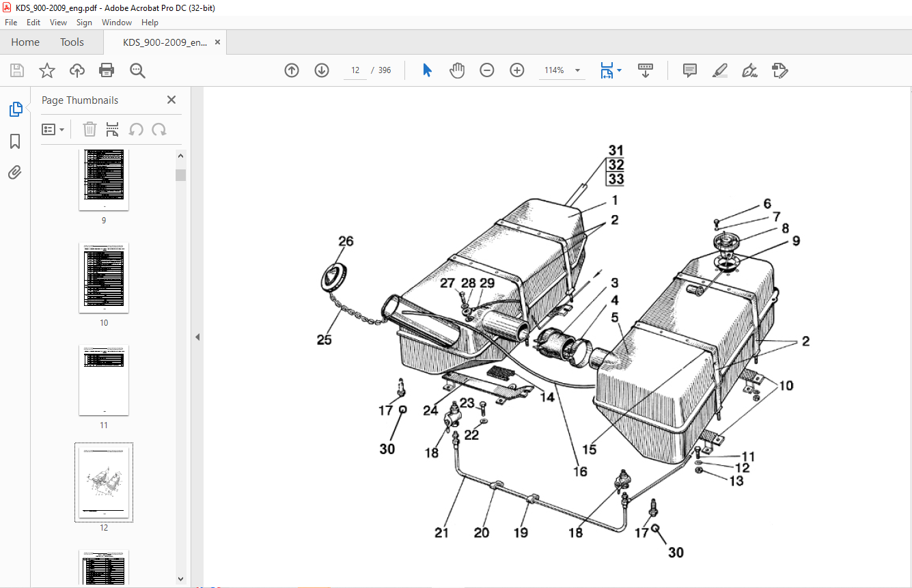Open the Help menu
This screenshot has width=912, height=588.
coord(150,23)
